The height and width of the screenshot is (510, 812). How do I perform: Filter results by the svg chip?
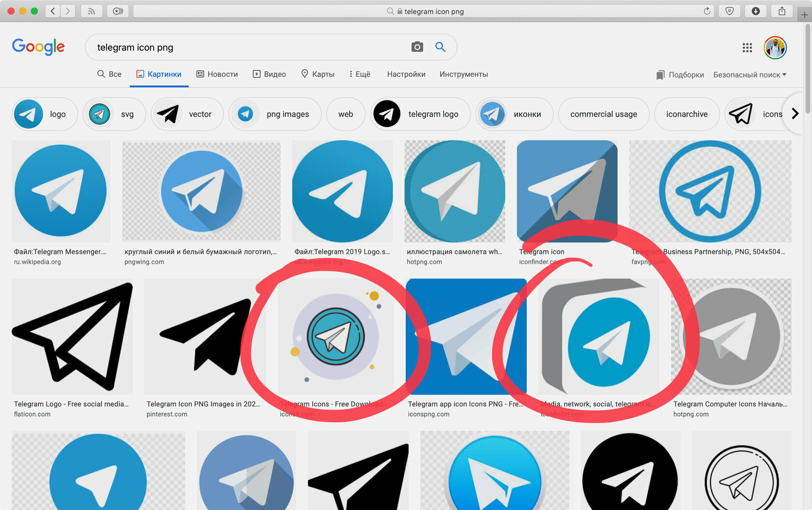click(x=114, y=114)
